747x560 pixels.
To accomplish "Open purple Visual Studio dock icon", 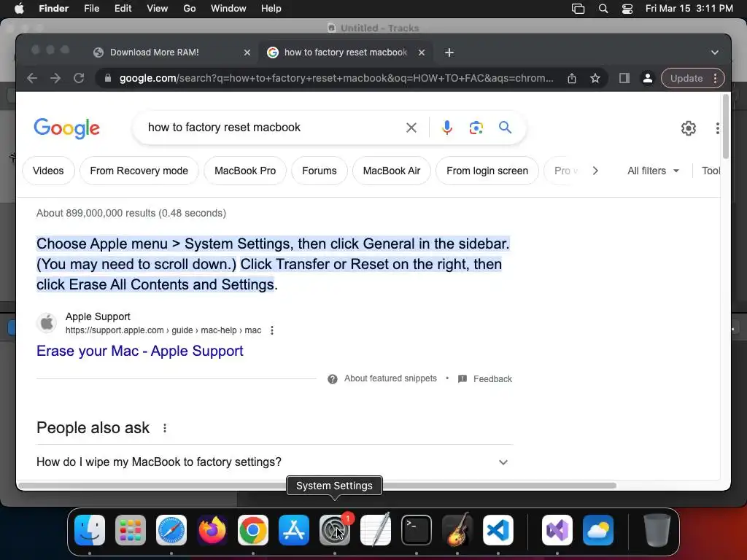I will coord(557,530).
